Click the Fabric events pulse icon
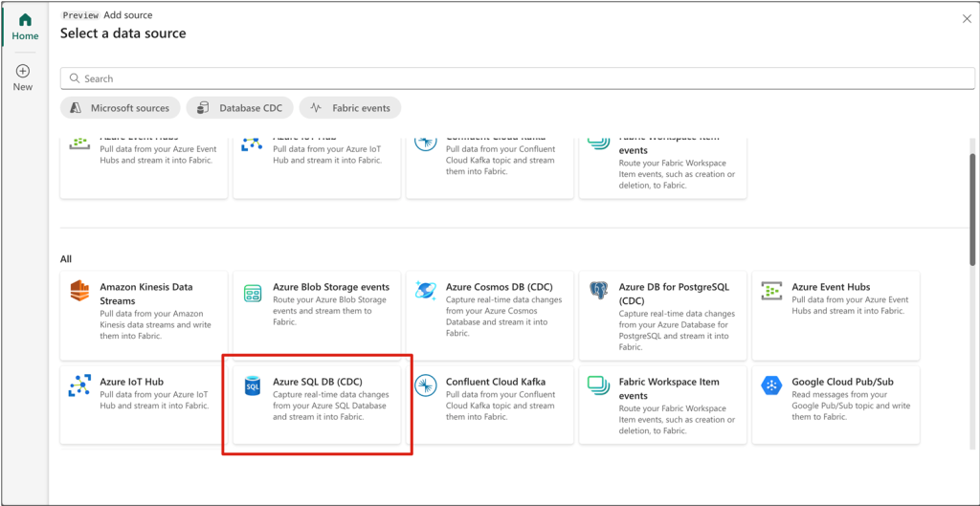This screenshot has height=506, width=980. coord(316,108)
